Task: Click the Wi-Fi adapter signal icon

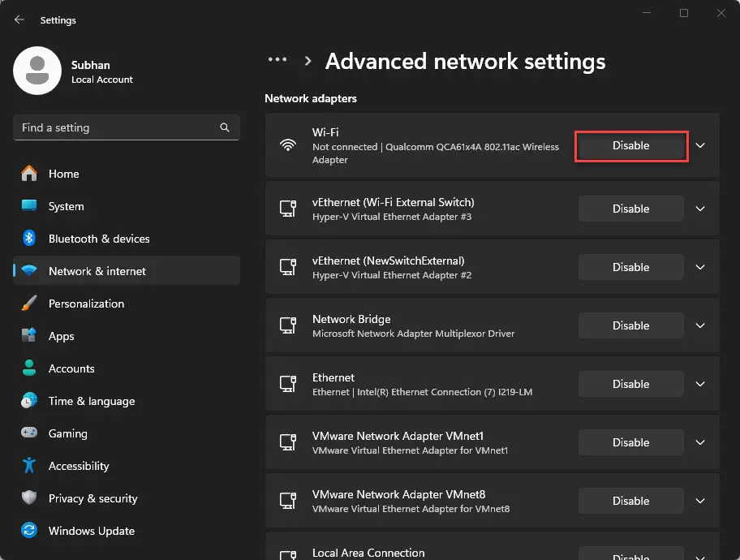Action: tap(287, 145)
